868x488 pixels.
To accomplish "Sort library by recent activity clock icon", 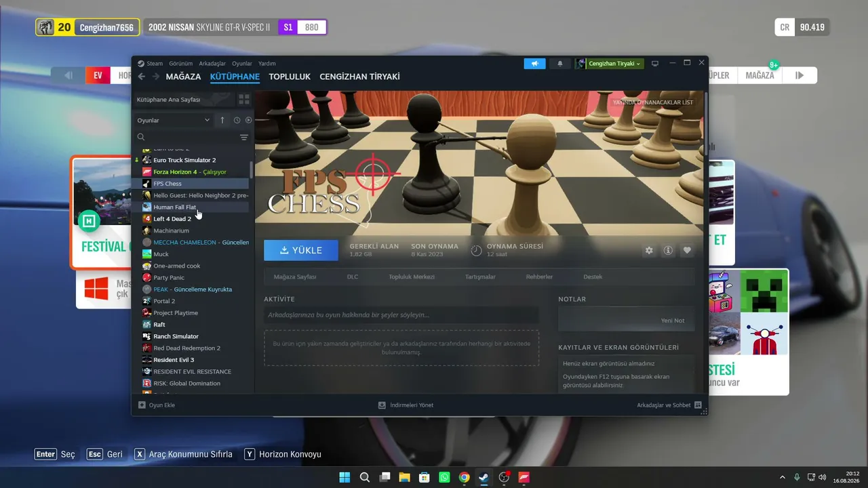I will tap(237, 120).
